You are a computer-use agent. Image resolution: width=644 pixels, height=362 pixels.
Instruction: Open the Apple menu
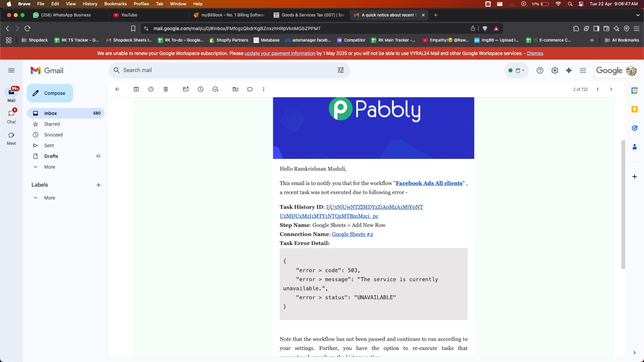[x=9, y=4]
